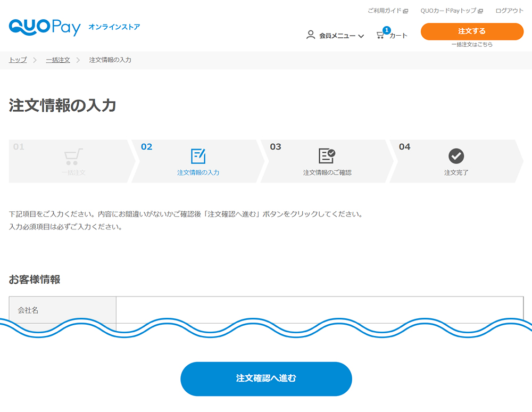This screenshot has height=412, width=532.
Task: Click the QUO Pay logo
Action: tap(45, 27)
